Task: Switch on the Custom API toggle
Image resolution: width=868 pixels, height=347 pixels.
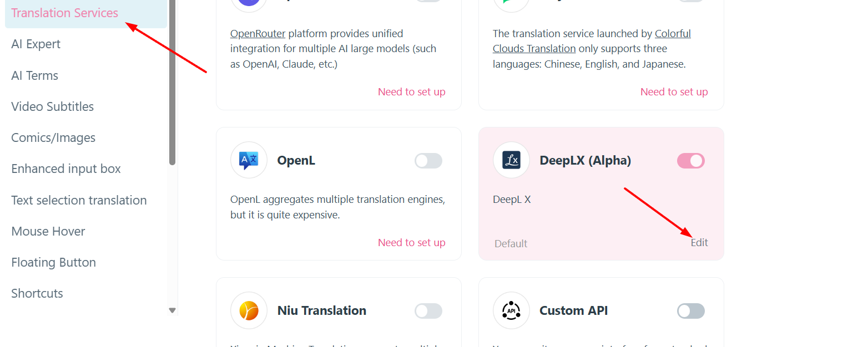Action: pos(691,311)
